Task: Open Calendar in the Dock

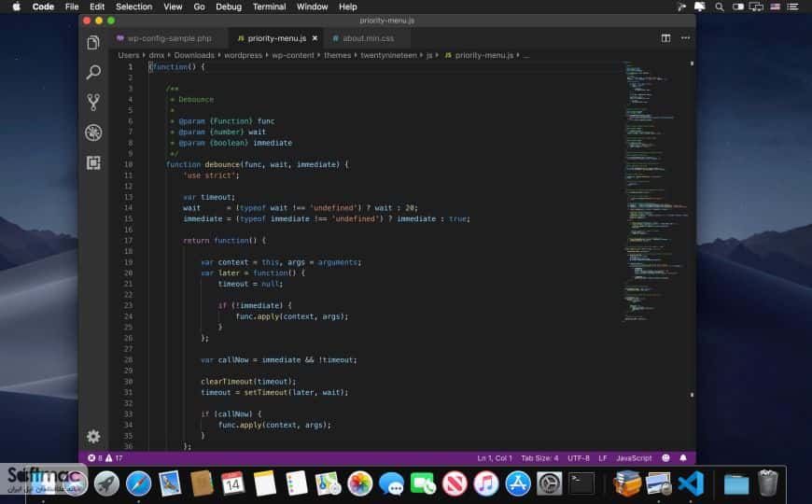Action: click(232, 483)
